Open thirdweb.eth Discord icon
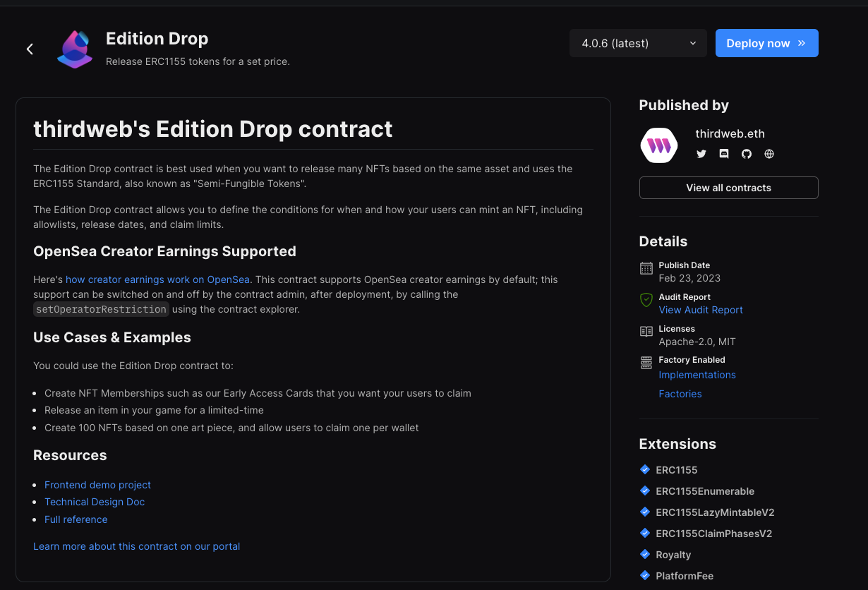This screenshot has height=590, width=868. coord(723,154)
